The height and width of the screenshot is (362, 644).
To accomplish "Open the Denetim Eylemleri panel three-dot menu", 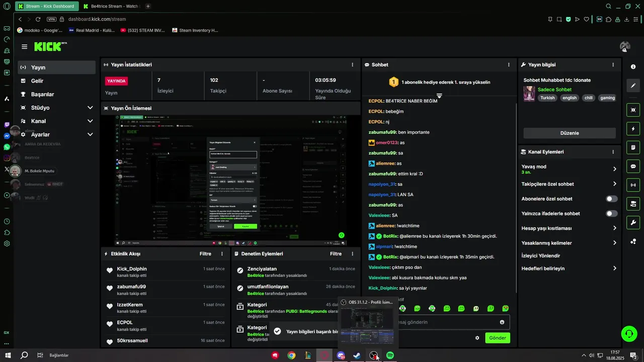I will [352, 254].
